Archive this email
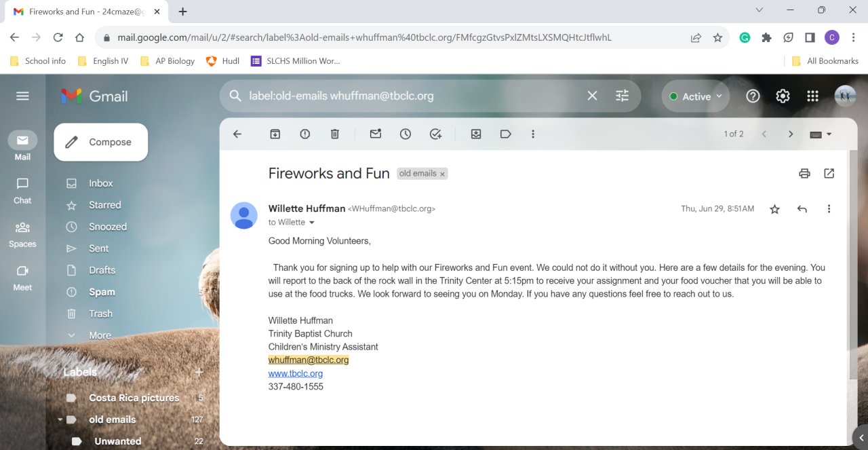The height and width of the screenshot is (450, 868). (275, 134)
